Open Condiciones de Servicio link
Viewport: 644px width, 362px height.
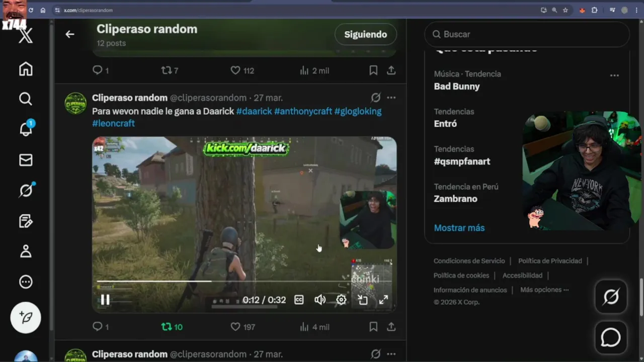pos(469,261)
